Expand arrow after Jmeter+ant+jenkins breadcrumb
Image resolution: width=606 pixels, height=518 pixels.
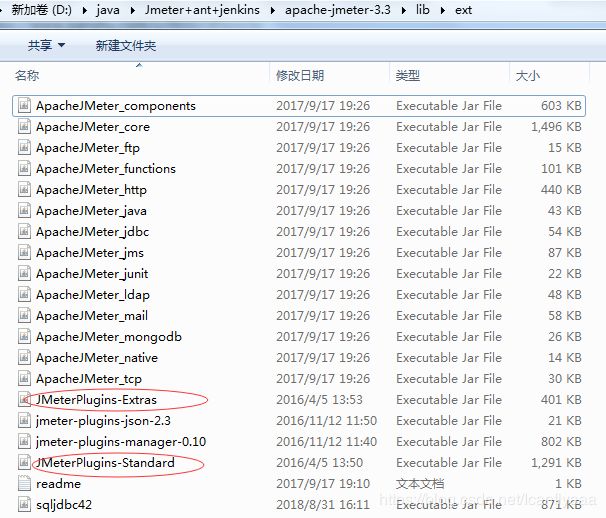coord(272,10)
